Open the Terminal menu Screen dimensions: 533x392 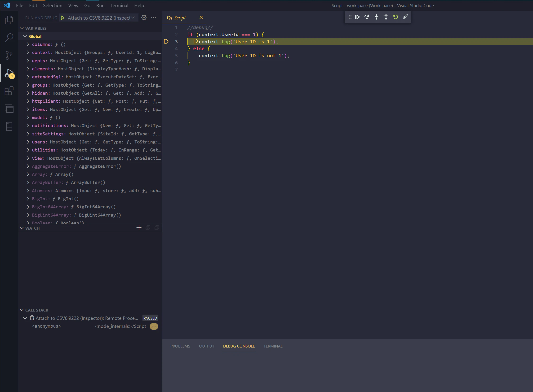pyautogui.click(x=119, y=5)
